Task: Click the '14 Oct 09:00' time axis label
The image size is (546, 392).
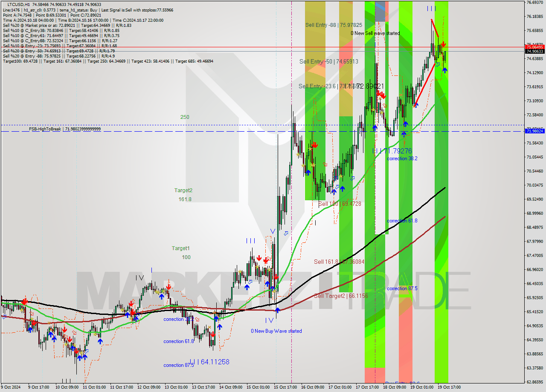Action: 231,387
